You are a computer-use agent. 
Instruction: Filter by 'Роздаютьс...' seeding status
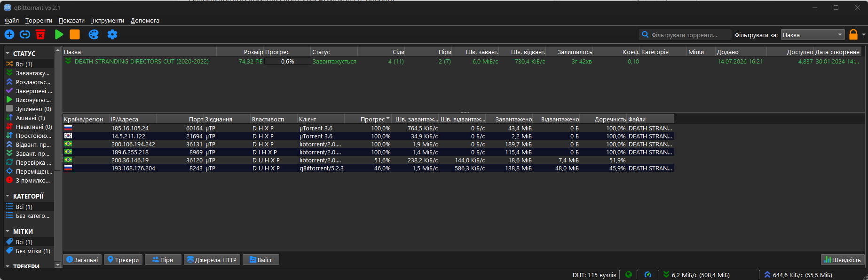(29, 82)
